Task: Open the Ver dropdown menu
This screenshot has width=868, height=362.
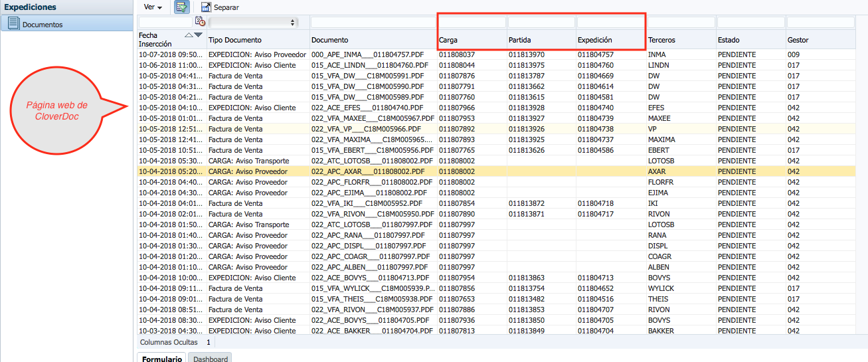Action: (153, 7)
